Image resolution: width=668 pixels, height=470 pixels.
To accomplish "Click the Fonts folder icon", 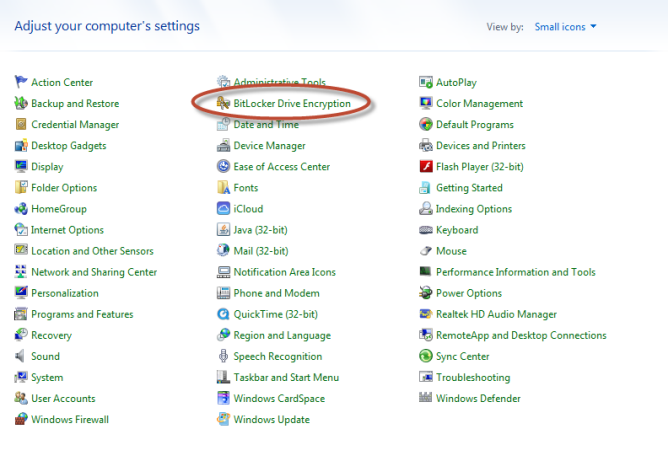I will (x=223, y=187).
